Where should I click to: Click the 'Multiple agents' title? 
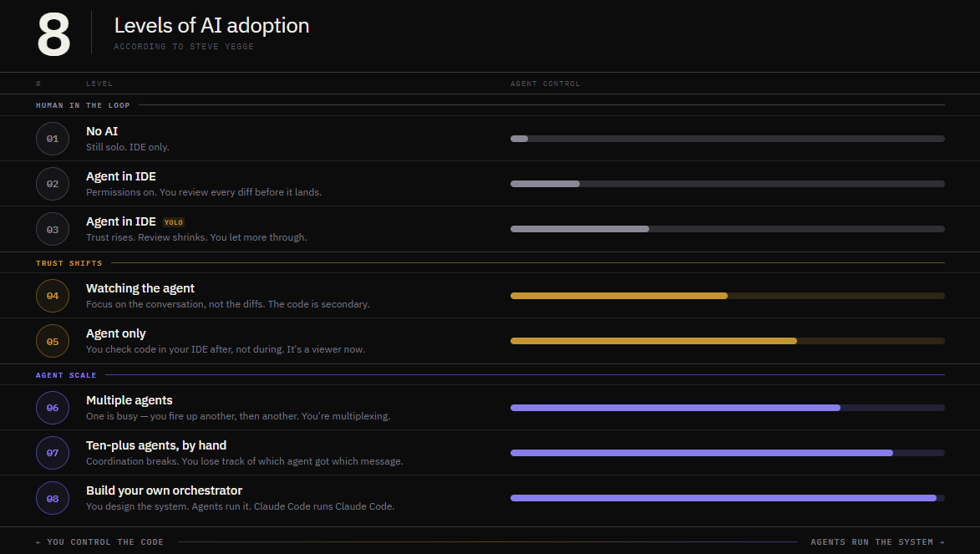click(129, 400)
